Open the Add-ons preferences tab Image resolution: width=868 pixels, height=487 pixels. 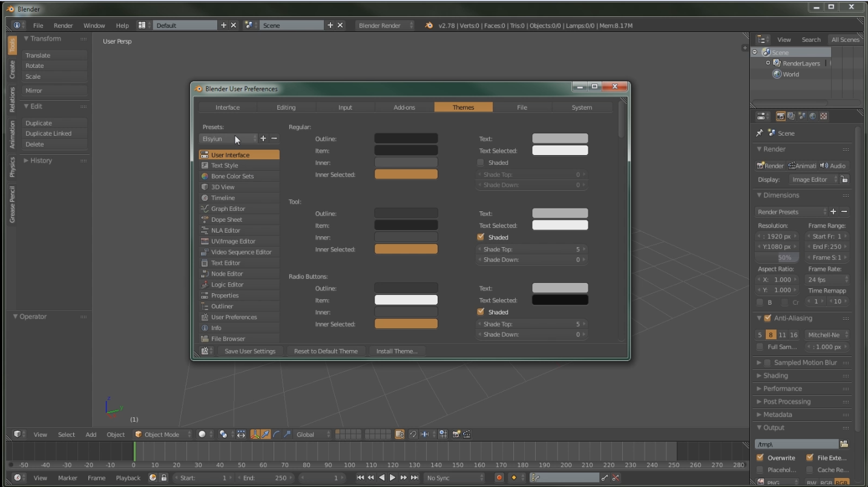(404, 107)
